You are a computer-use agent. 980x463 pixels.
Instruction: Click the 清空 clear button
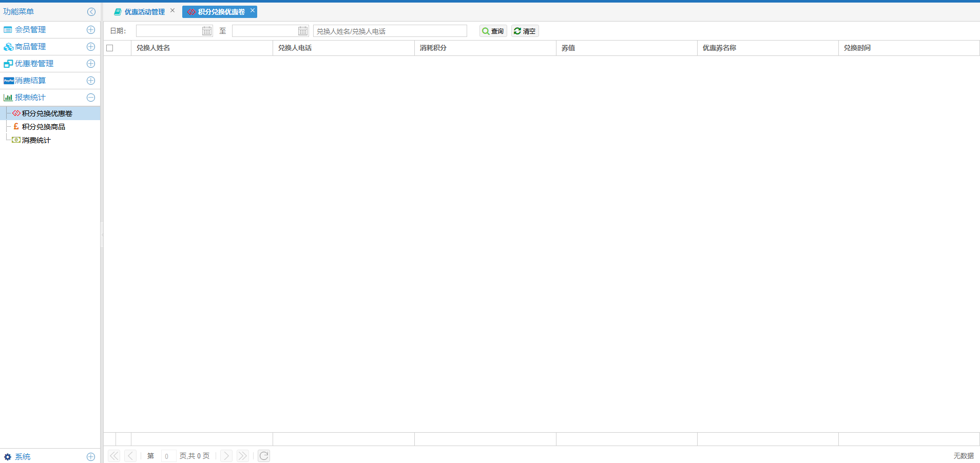tap(525, 31)
